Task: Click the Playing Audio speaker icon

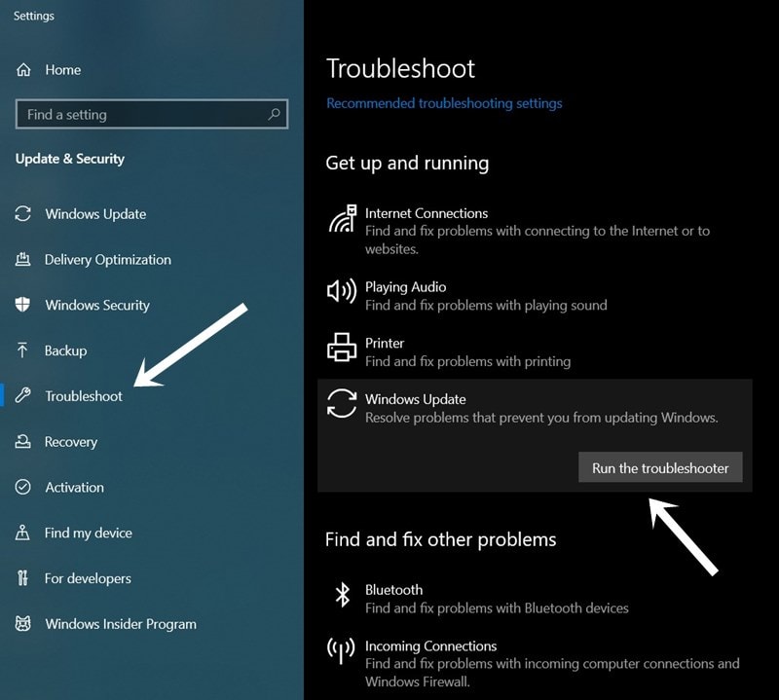Action: point(342,291)
